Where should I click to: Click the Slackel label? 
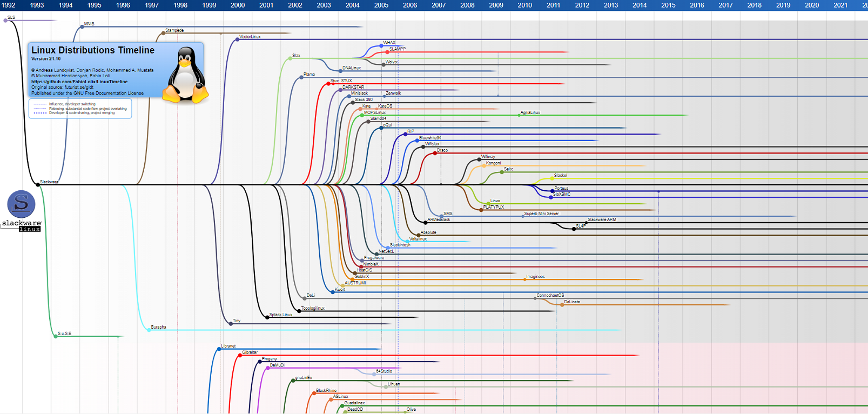pyautogui.click(x=561, y=176)
